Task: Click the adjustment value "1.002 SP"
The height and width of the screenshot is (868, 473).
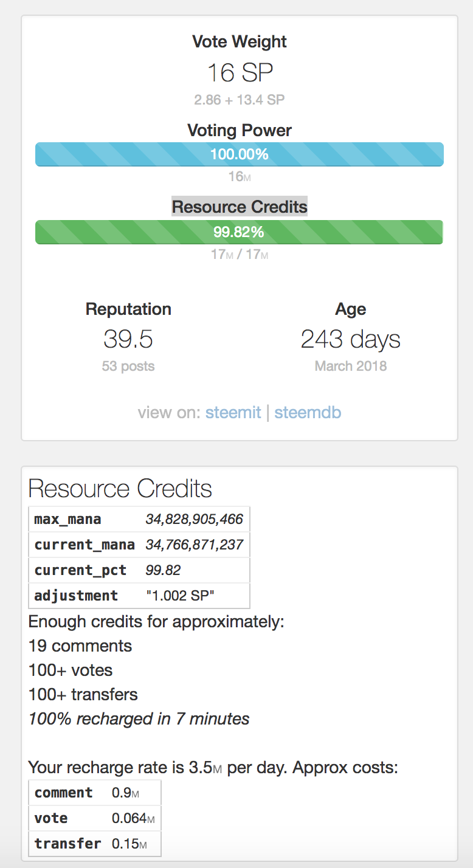Action: 180,596
